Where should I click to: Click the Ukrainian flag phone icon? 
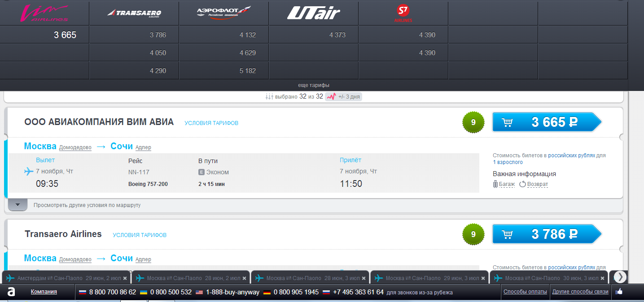tap(144, 292)
